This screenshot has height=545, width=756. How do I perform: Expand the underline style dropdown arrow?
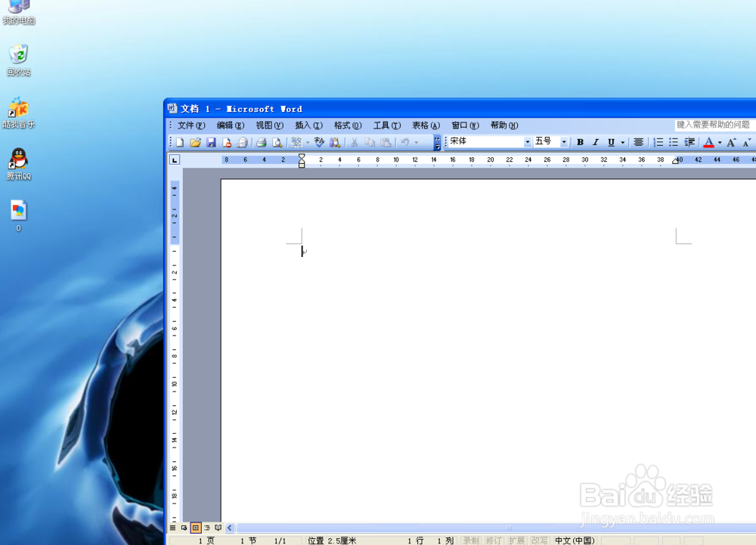point(622,142)
